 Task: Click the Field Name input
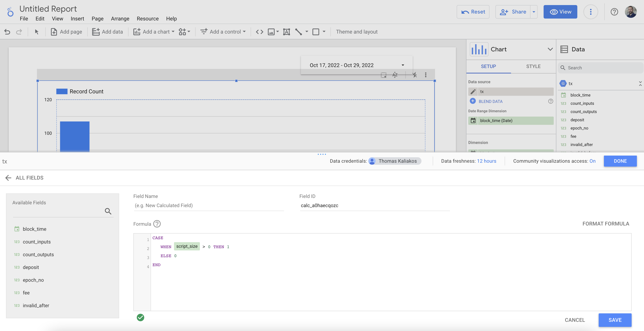[209, 205]
